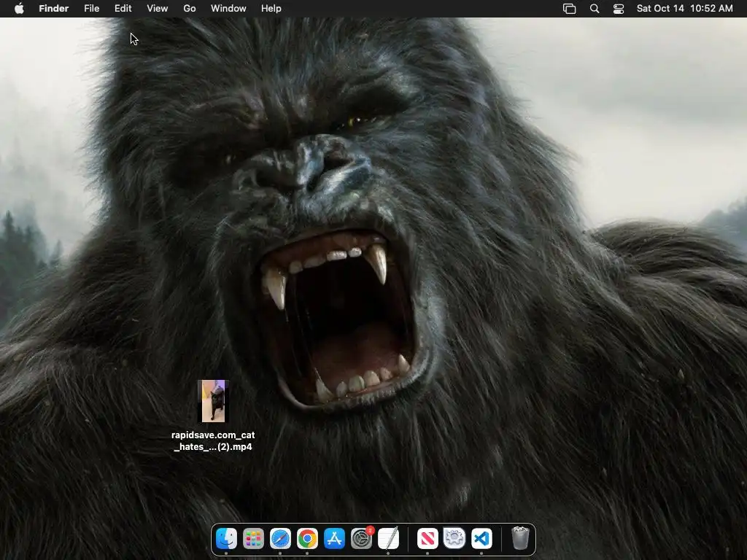Open the App Store from the Dock
747x560 pixels.
point(334,539)
